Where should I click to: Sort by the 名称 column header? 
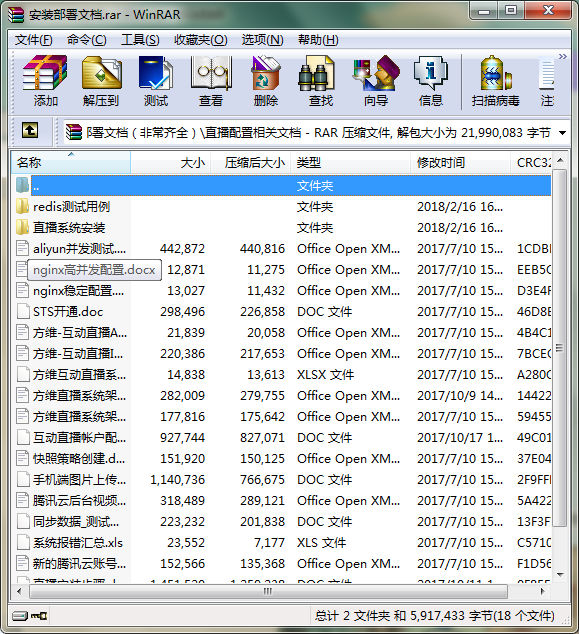coord(71,163)
